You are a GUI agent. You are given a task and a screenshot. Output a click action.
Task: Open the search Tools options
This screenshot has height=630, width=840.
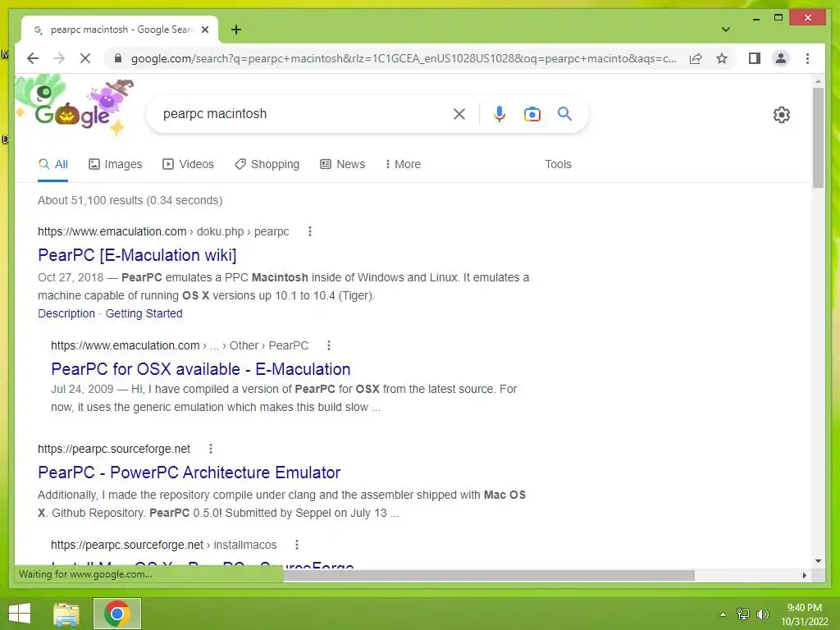click(558, 164)
